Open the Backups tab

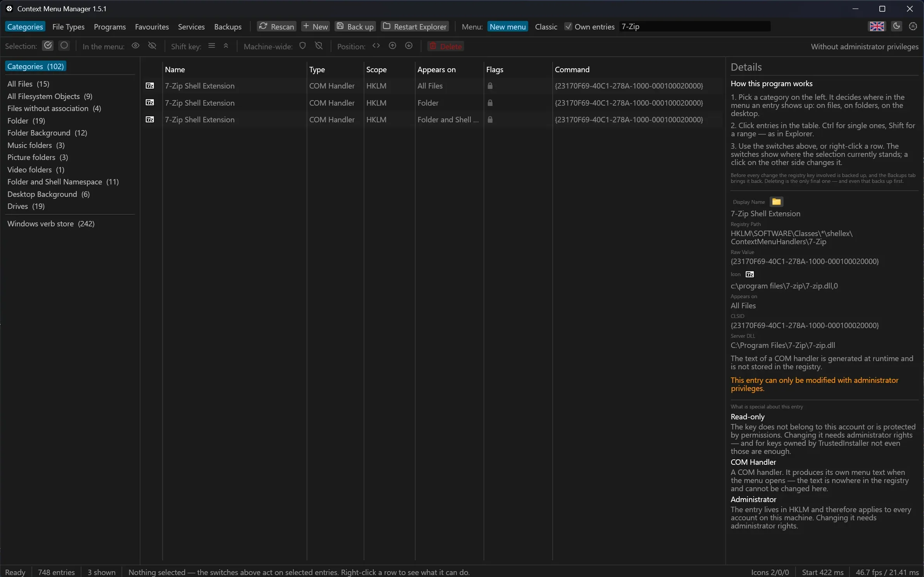(227, 26)
